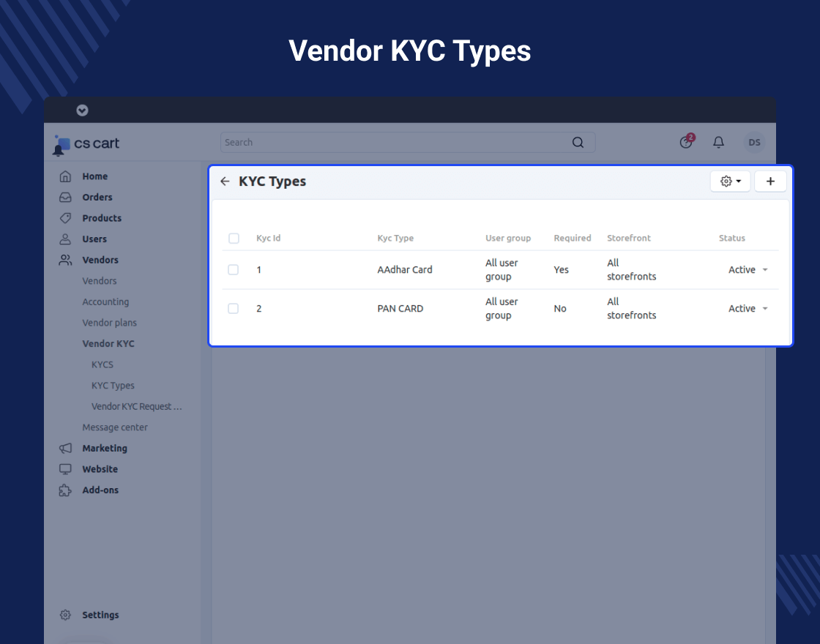Go to the Vendor plans link
The height and width of the screenshot is (644, 820).
point(109,323)
